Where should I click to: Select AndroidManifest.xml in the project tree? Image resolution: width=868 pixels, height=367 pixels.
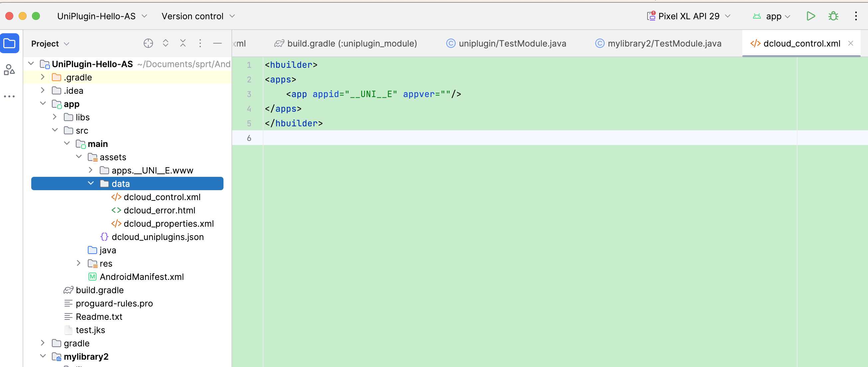coord(142,277)
